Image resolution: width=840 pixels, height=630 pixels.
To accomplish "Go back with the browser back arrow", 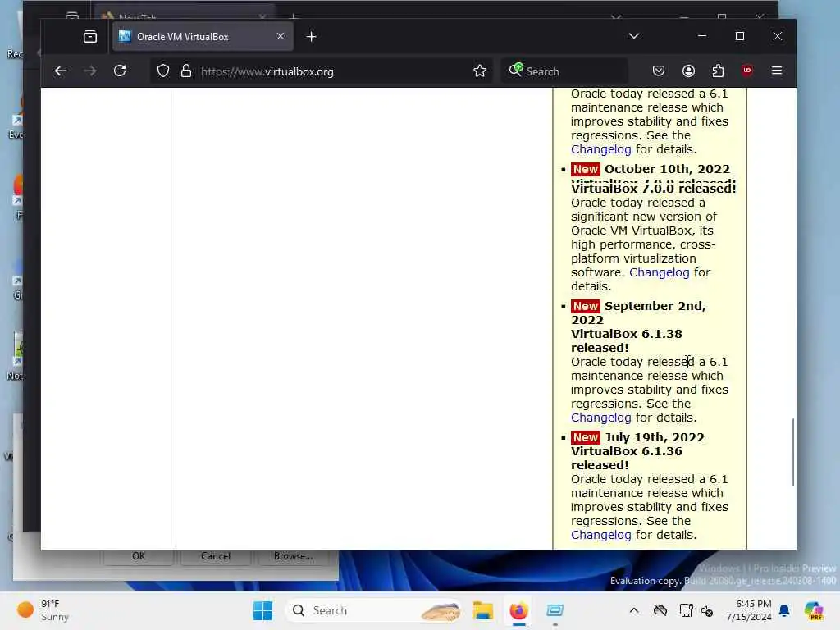I will coord(61,71).
